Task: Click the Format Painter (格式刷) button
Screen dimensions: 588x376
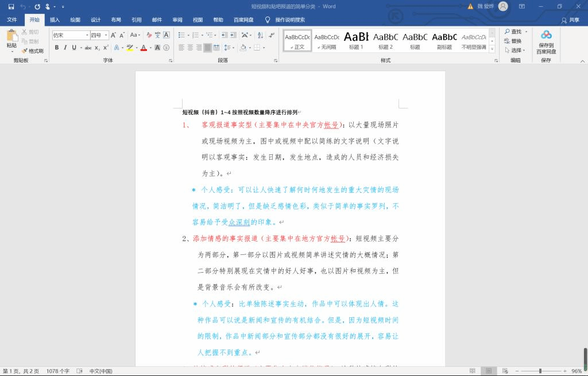Action: [33, 51]
